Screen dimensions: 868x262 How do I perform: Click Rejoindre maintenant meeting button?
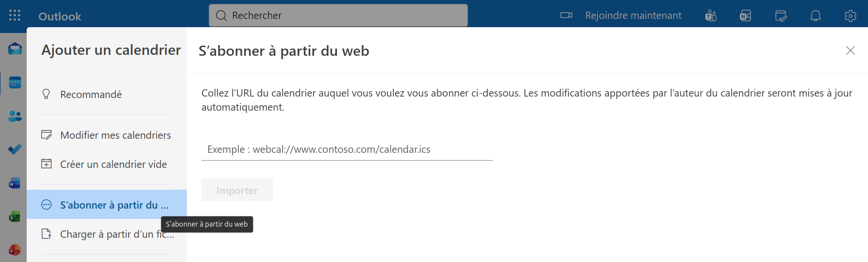pyautogui.click(x=621, y=16)
